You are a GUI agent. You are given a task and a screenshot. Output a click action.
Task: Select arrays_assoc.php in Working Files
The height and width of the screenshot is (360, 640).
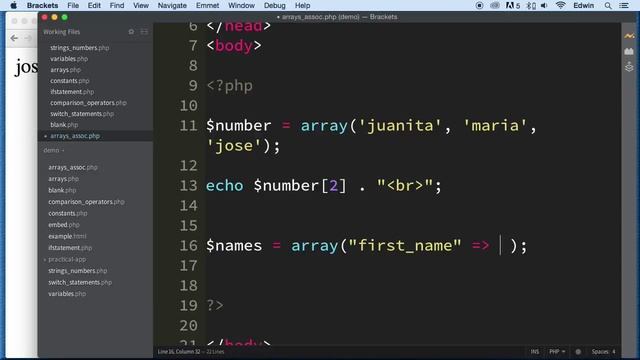point(75,136)
